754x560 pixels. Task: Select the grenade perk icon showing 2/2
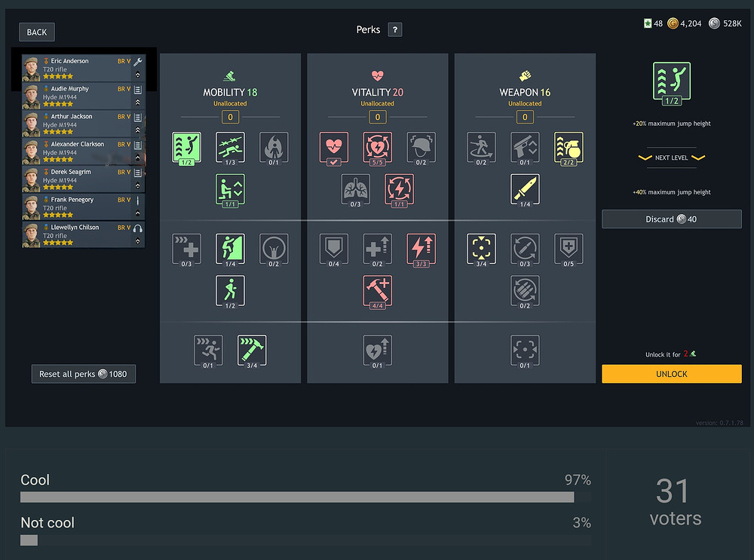pos(569,147)
